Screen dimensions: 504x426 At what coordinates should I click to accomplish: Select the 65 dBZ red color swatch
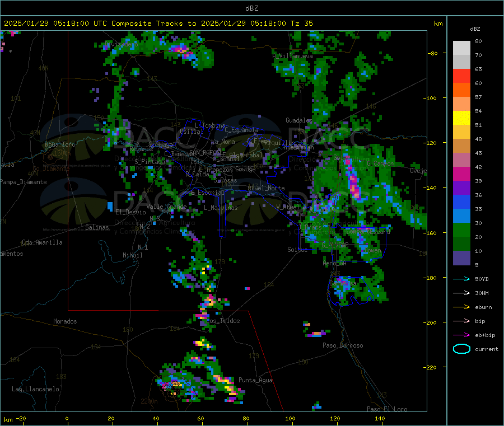point(461,76)
